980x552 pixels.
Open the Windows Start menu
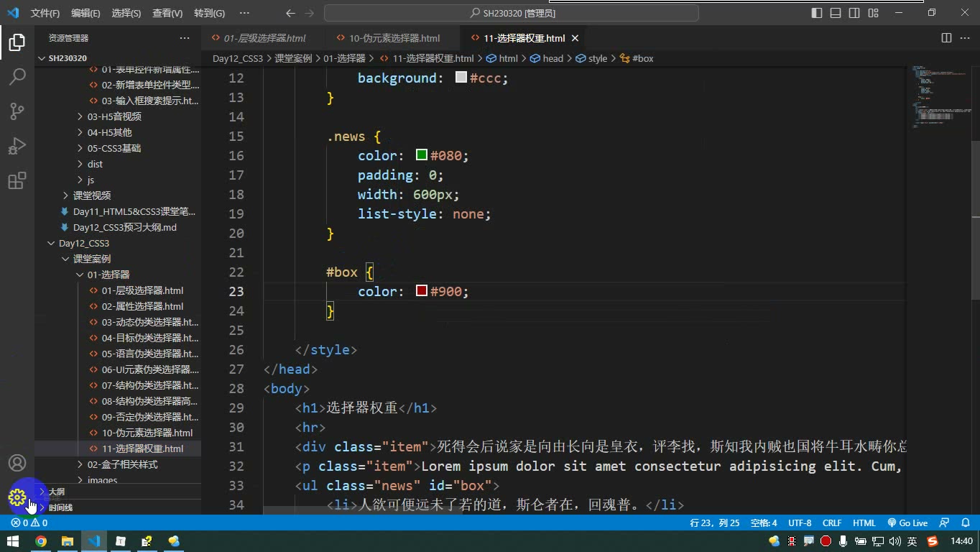[x=13, y=541]
